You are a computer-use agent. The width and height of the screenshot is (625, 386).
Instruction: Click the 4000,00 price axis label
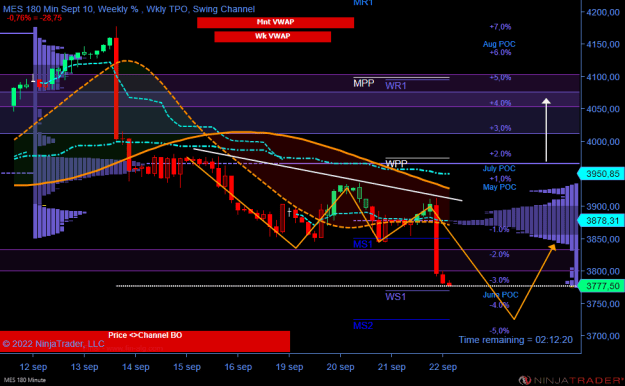[x=603, y=142]
